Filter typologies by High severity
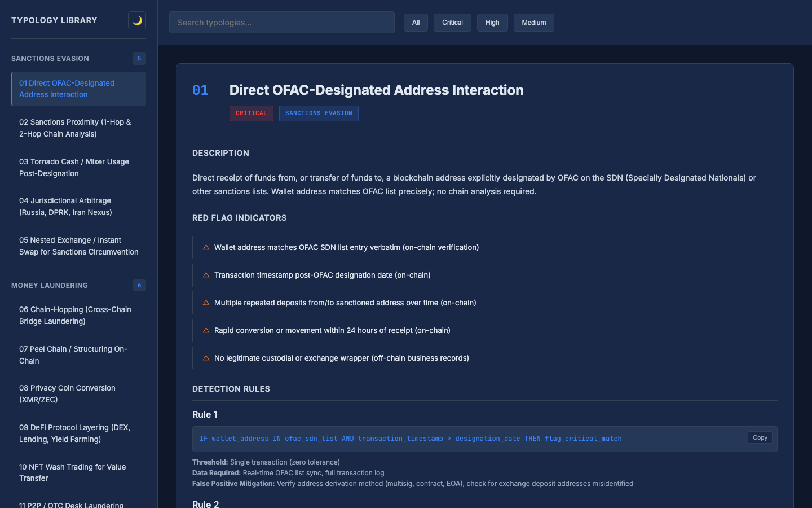The width and height of the screenshot is (812, 508). [492, 23]
